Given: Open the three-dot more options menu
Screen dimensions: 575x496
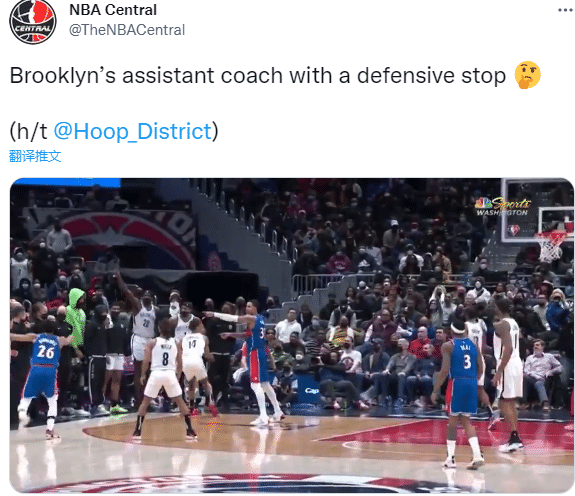Looking at the screenshot, I should [565, 10].
